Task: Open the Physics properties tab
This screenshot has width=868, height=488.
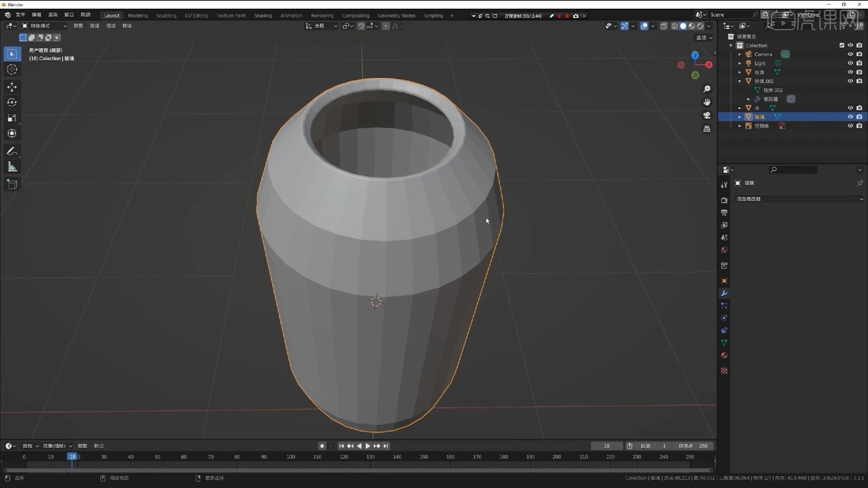Action: coord(724,318)
